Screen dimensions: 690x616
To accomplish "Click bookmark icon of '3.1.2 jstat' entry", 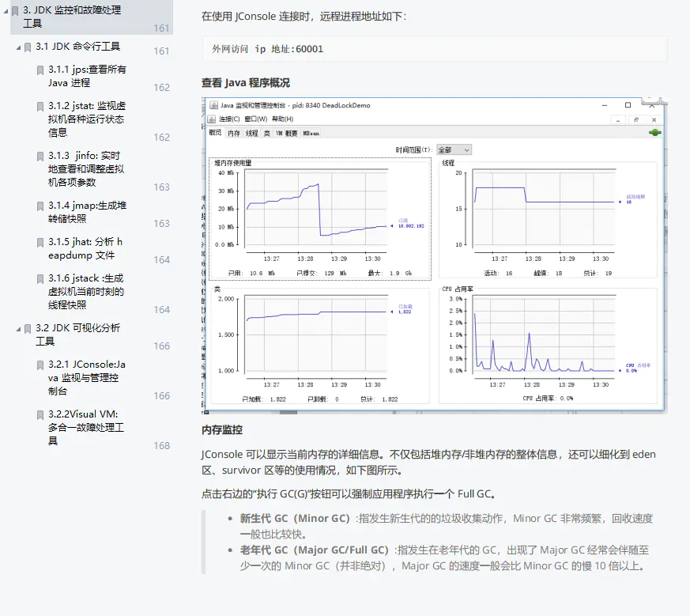I will pyautogui.click(x=40, y=107).
